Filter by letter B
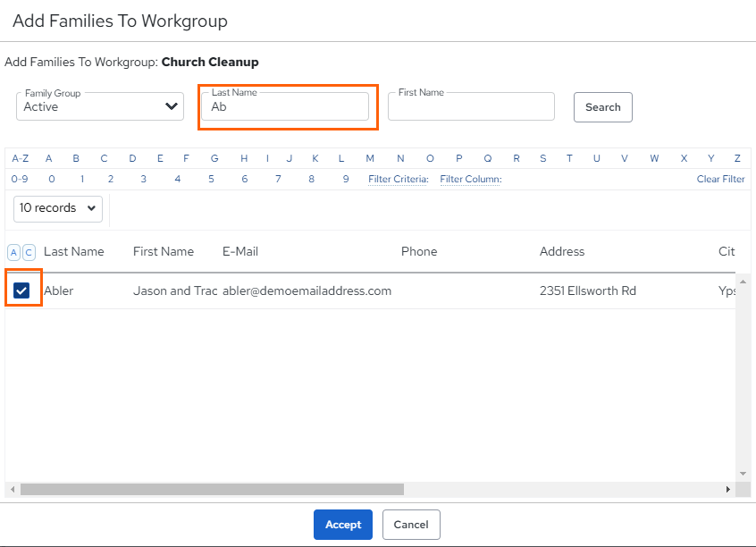 pyautogui.click(x=76, y=158)
